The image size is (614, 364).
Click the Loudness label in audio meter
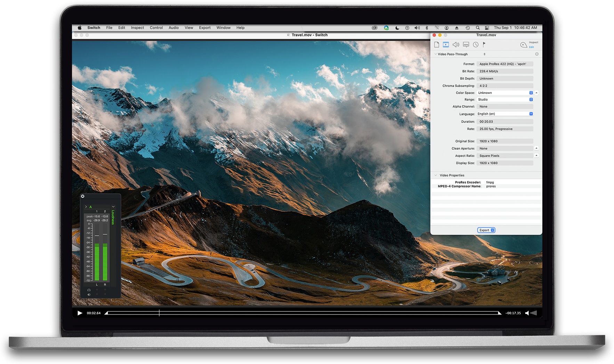(x=113, y=217)
